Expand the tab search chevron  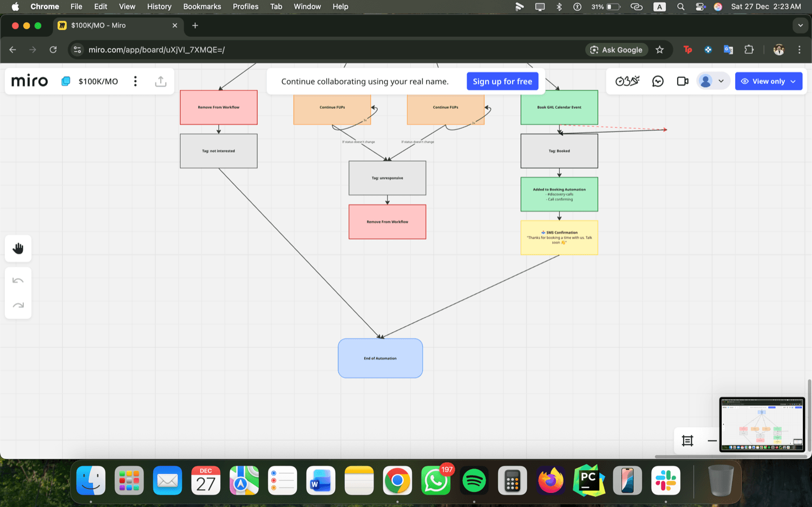coord(800,25)
